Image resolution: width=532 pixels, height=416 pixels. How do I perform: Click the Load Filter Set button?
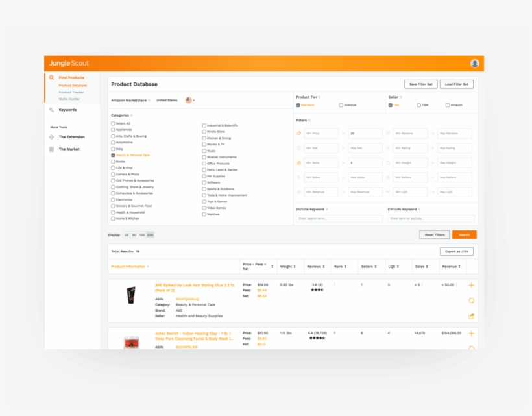(456, 84)
